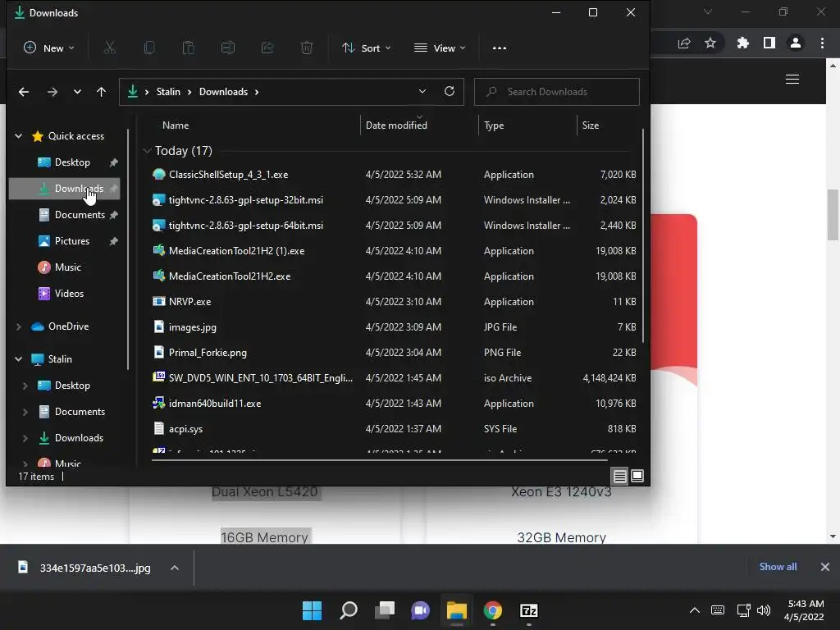Go up one folder level
Image resolution: width=840 pixels, height=630 pixels.
pos(101,92)
